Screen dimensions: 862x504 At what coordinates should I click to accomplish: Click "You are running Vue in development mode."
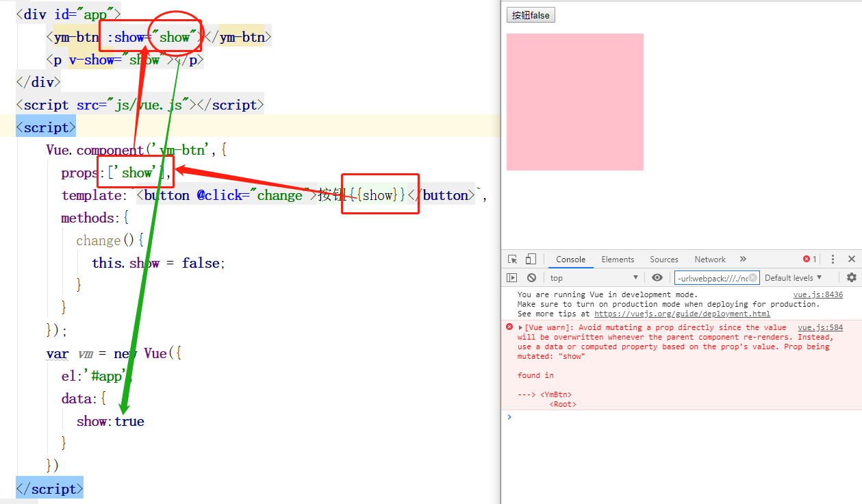click(607, 294)
